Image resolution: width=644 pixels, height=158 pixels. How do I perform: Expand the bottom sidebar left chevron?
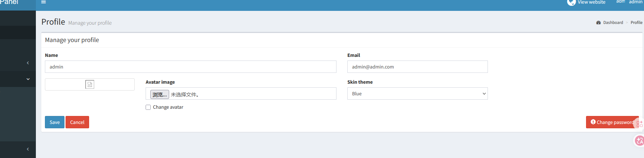coord(28,149)
